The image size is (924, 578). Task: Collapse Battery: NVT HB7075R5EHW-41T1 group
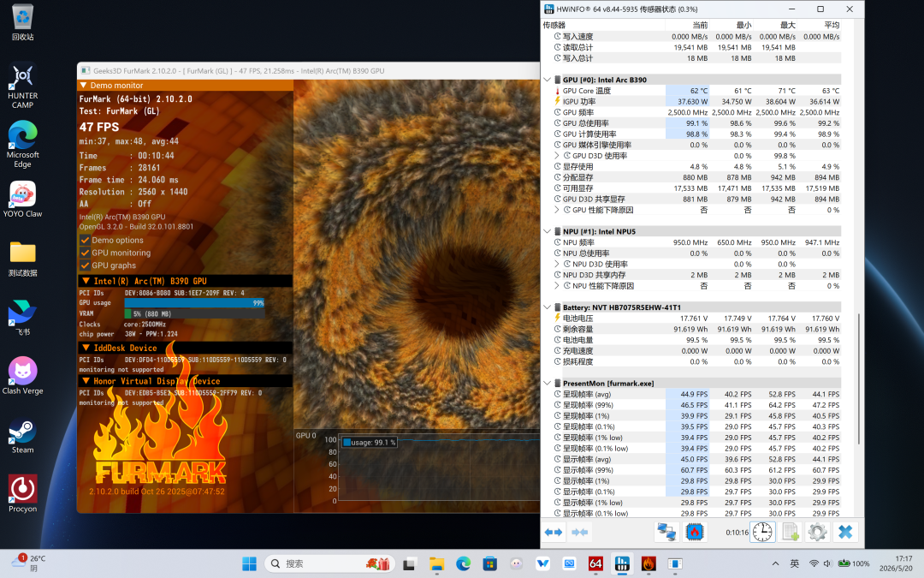click(547, 307)
